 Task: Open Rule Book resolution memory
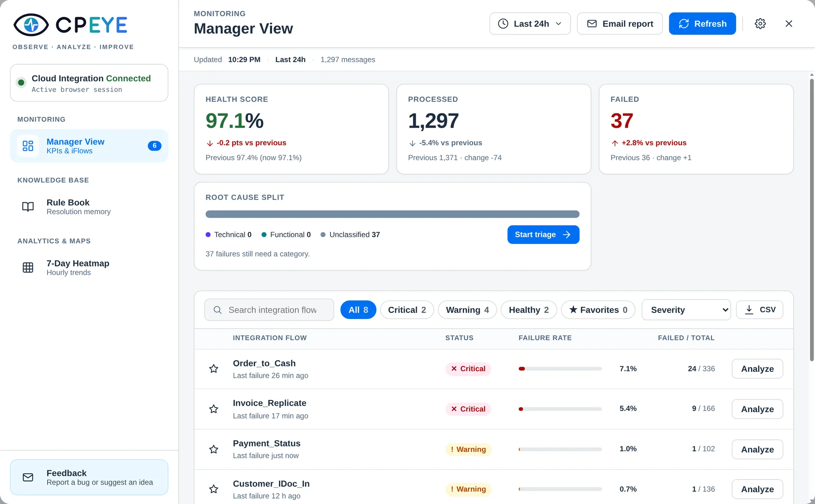pos(89,207)
